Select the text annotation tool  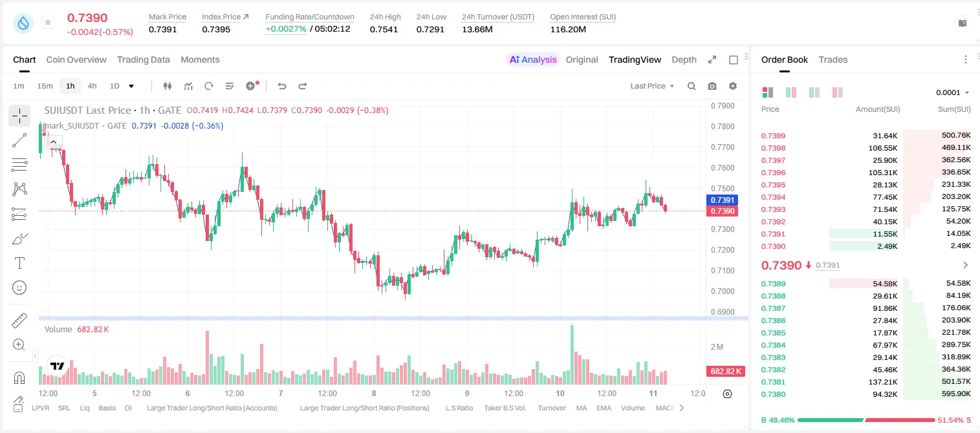coord(19,263)
